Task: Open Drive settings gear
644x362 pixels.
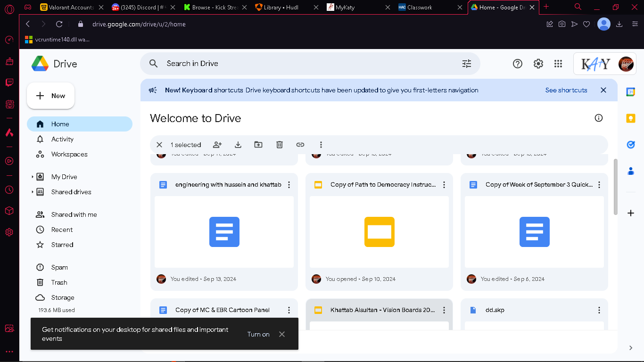Action: (x=538, y=64)
